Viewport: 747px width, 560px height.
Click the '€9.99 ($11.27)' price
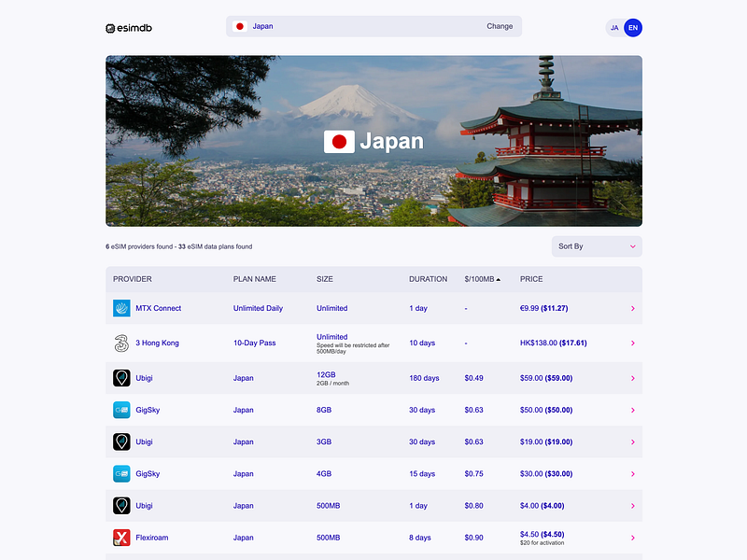543,308
